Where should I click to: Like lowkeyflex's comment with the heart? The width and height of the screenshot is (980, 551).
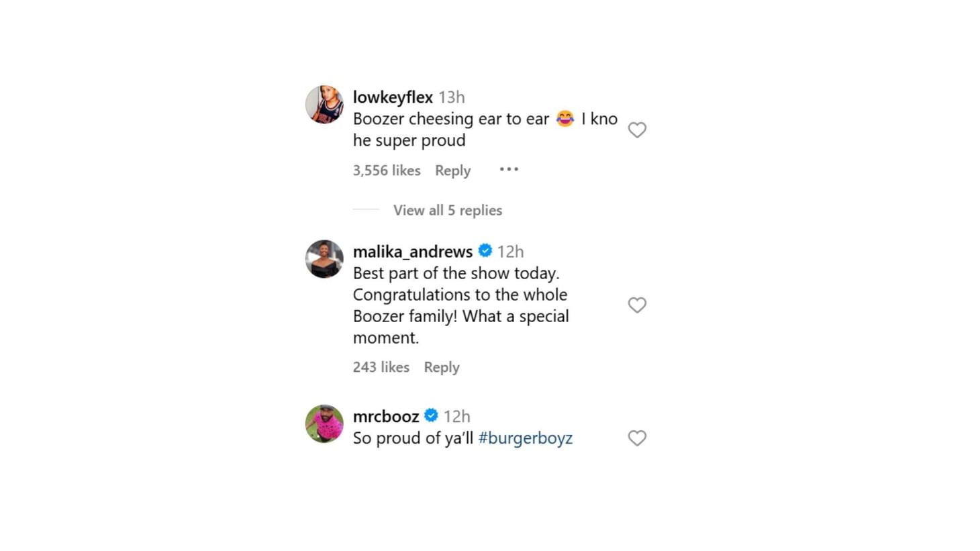click(637, 130)
